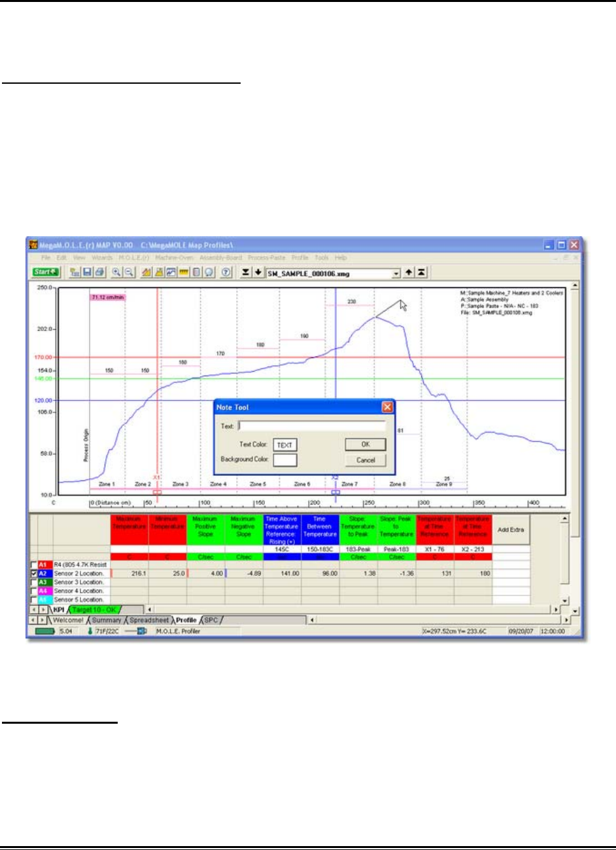Click the Print icon in toolbar
Screen dimensions: 616x850
click(98, 272)
